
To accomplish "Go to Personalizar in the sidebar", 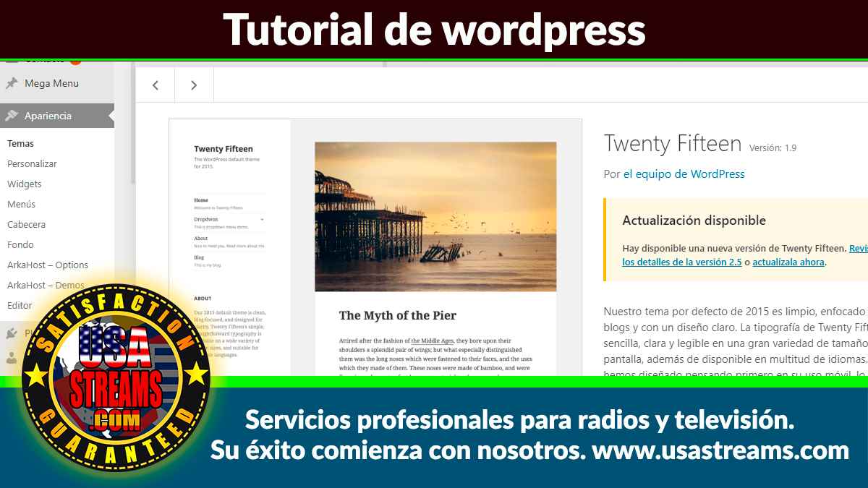I will click(32, 163).
